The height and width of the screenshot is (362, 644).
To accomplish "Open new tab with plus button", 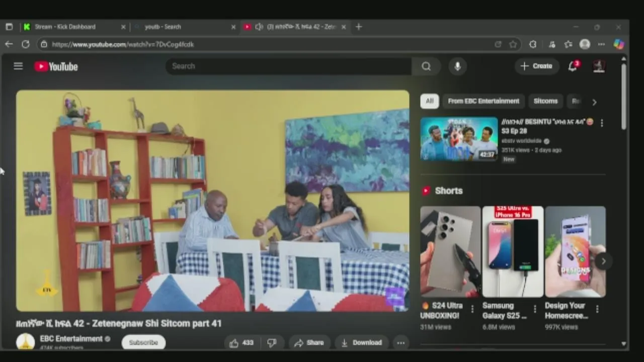I will click(359, 27).
